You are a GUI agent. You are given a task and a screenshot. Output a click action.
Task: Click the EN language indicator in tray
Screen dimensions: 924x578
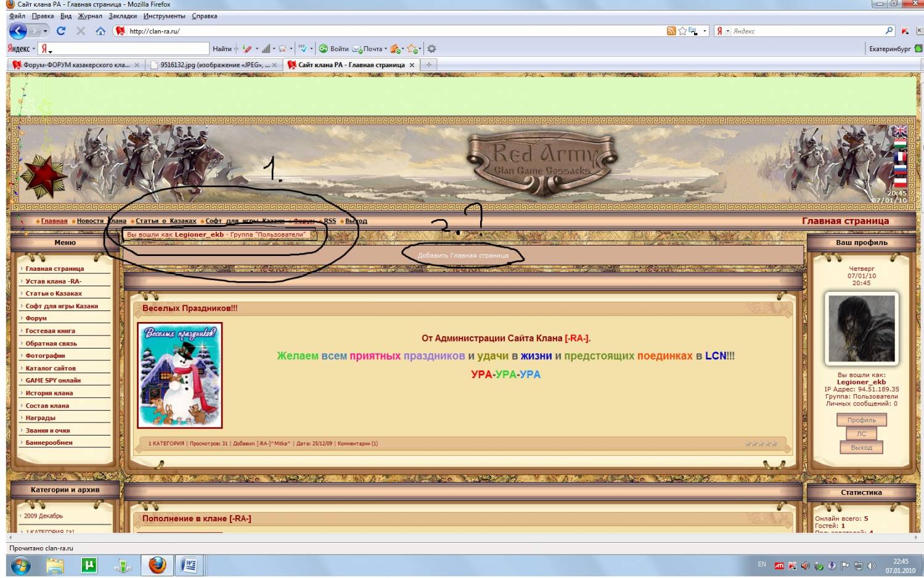tap(762, 564)
